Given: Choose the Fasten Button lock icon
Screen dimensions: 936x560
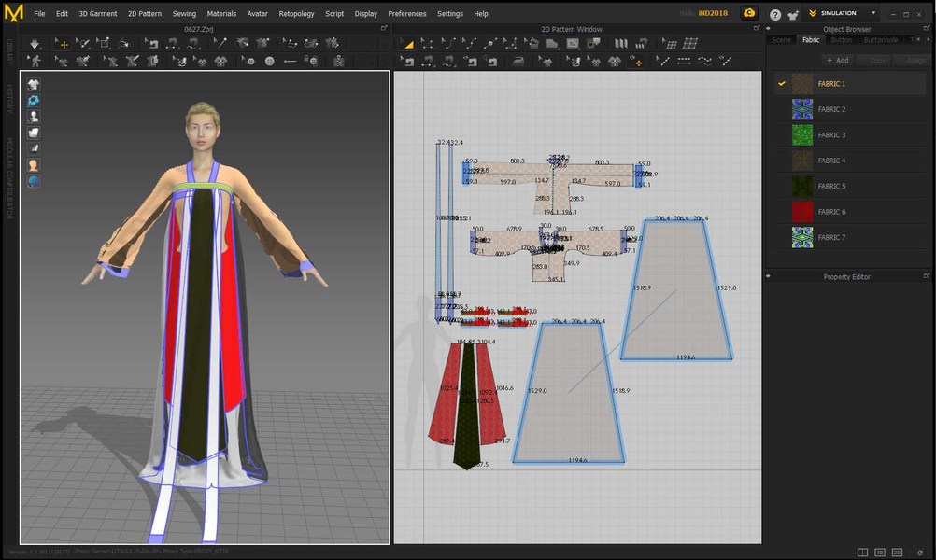Looking at the screenshot, I should pyautogui.click(x=310, y=61).
